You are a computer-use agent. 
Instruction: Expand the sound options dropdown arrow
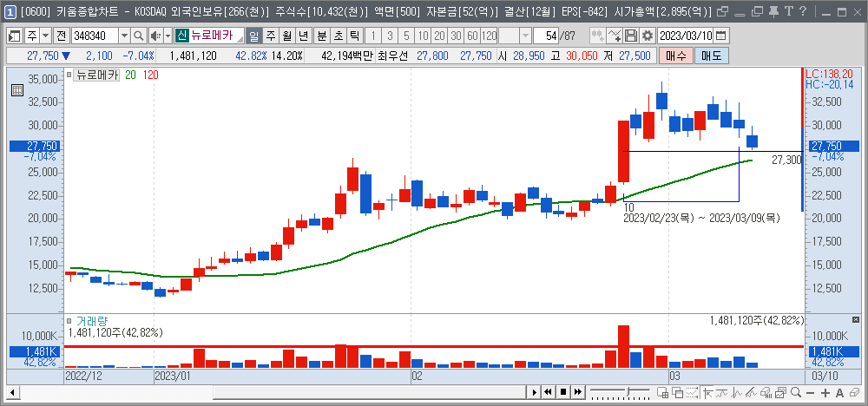pos(168,36)
